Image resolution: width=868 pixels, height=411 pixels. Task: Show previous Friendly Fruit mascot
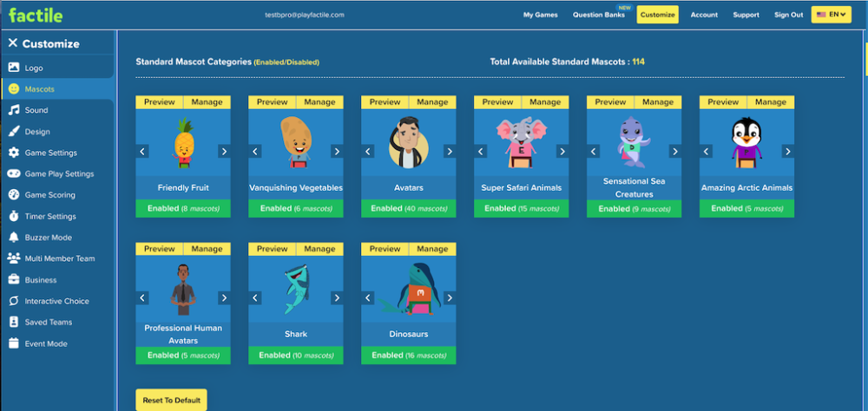point(142,151)
